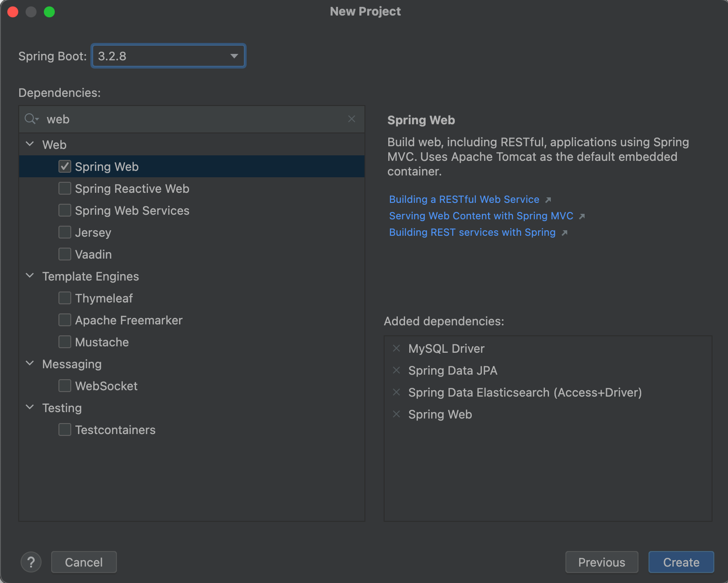
Task: Select the Mustache row label
Action: click(x=102, y=342)
